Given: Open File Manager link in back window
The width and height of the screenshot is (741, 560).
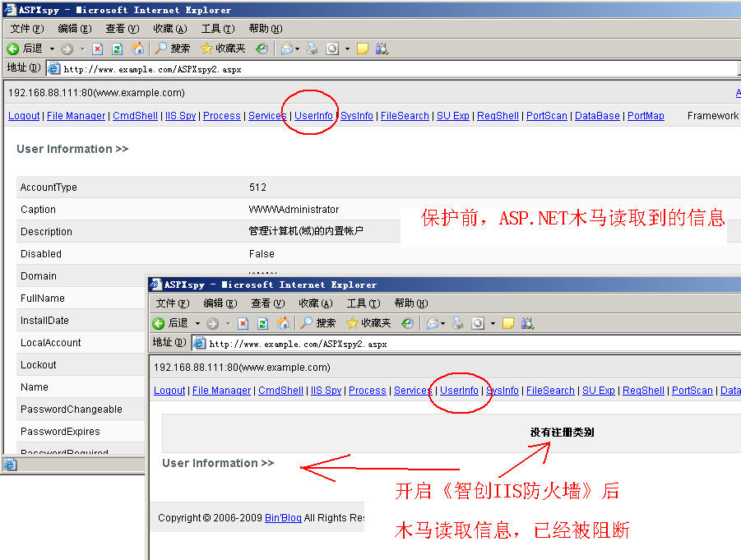Looking at the screenshot, I should tap(76, 116).
